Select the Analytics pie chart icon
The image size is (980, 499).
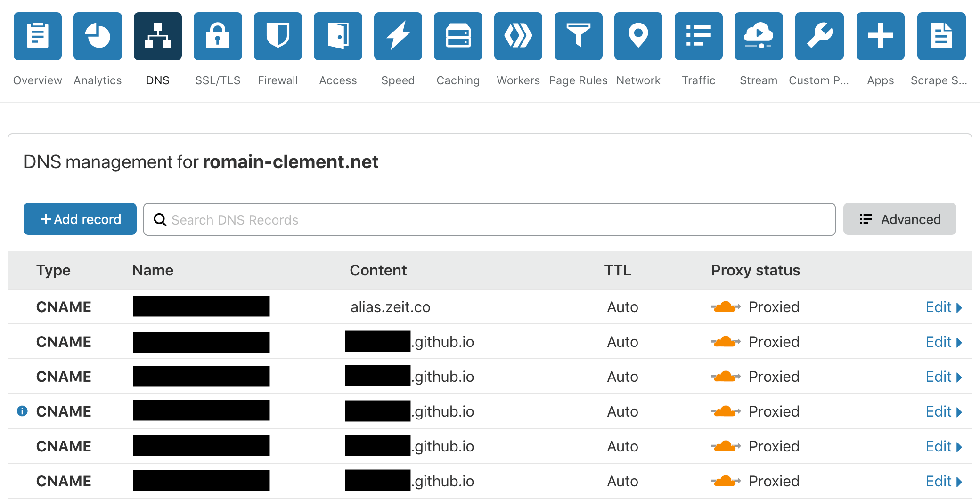click(98, 36)
